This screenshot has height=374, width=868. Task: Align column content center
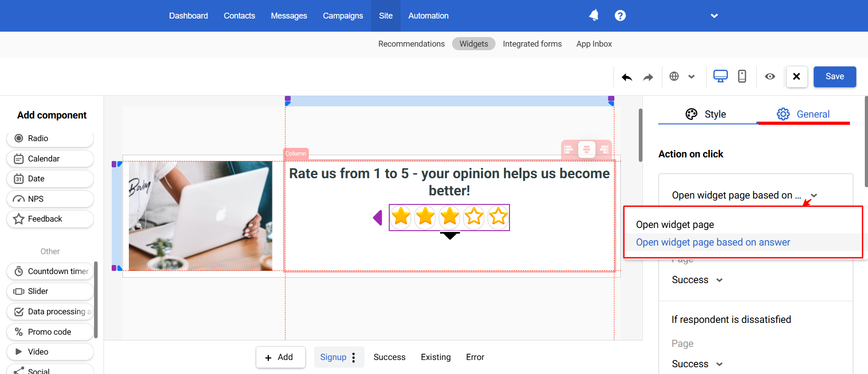(x=586, y=149)
